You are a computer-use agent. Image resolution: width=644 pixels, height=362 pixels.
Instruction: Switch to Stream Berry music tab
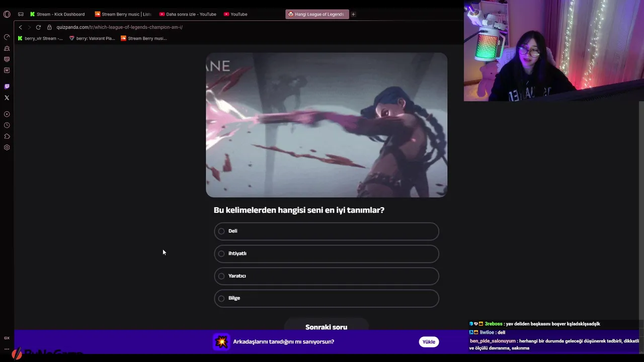(x=123, y=14)
